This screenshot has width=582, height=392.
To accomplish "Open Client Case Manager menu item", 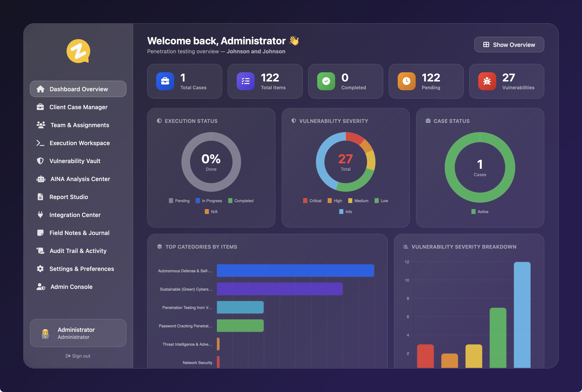I will tap(78, 107).
